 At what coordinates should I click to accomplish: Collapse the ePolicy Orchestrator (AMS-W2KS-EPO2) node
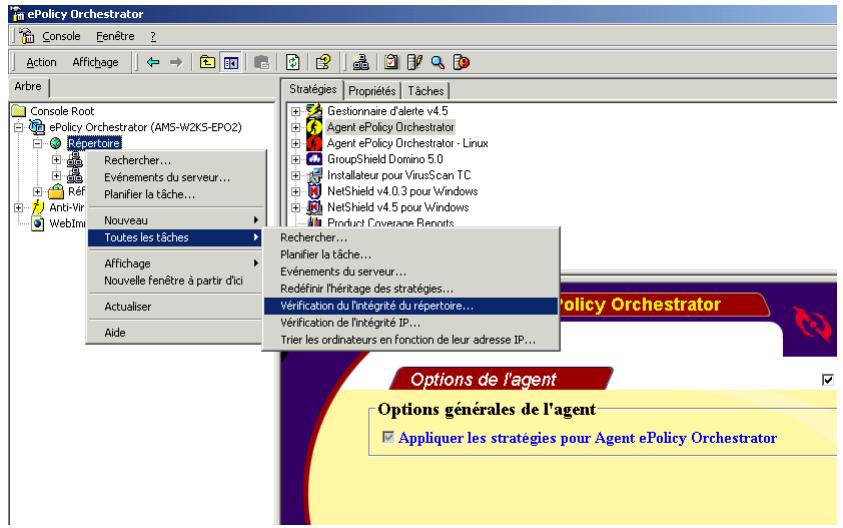pos(19,127)
